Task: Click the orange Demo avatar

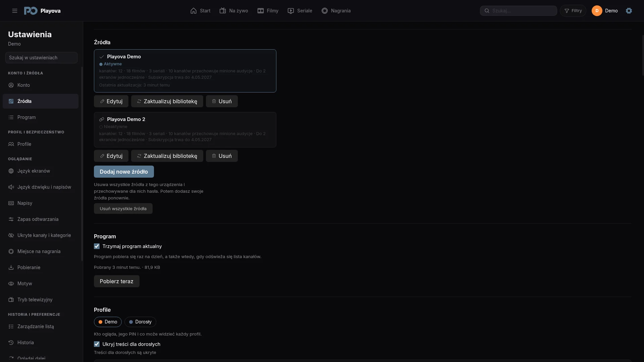Action: [x=597, y=11]
